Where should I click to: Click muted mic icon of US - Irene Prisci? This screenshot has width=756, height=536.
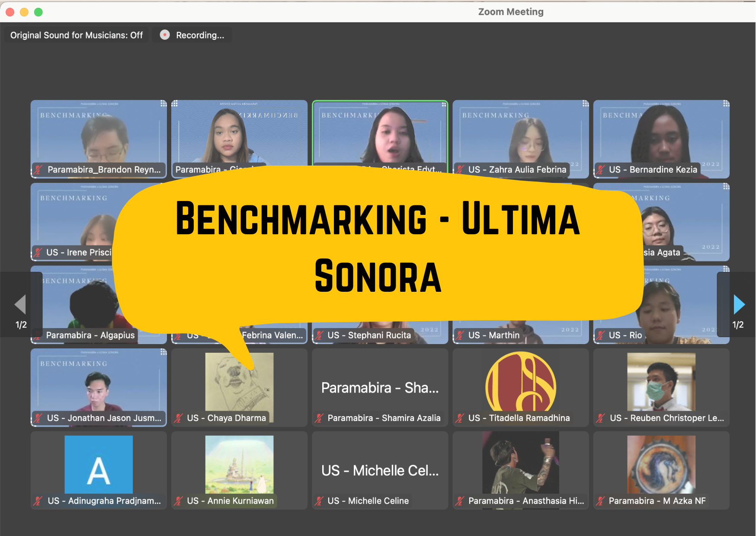[x=38, y=252]
